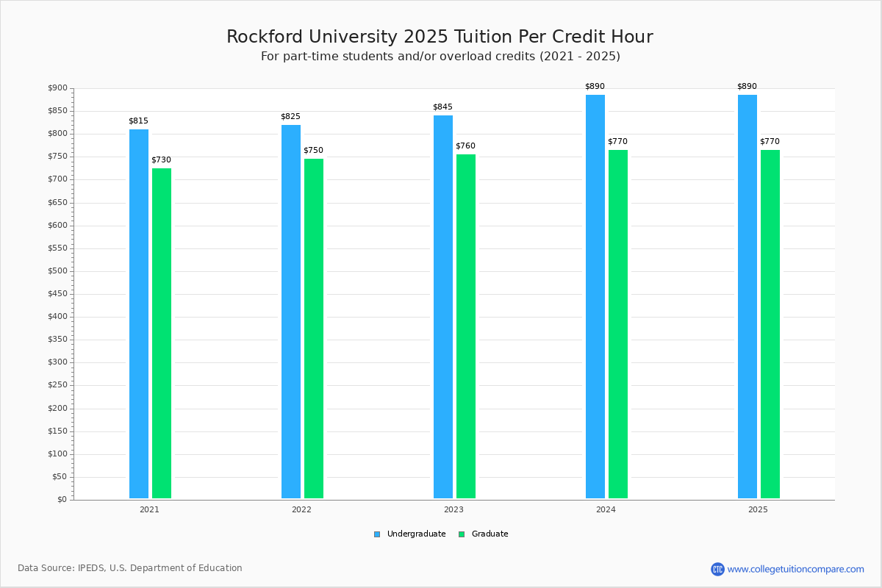Viewport: 882px width, 588px height.
Task: Click the blue Undergraduate legend square
Action: [379, 534]
